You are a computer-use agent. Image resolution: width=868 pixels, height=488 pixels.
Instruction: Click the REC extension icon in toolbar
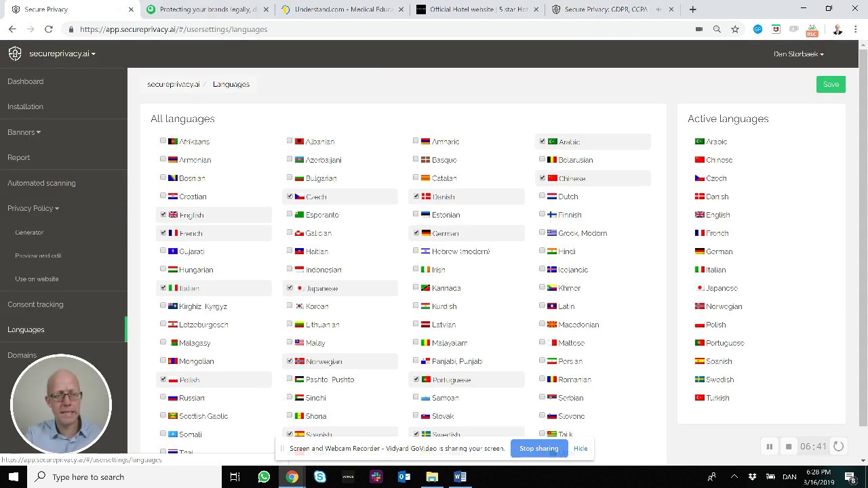pyautogui.click(x=811, y=30)
